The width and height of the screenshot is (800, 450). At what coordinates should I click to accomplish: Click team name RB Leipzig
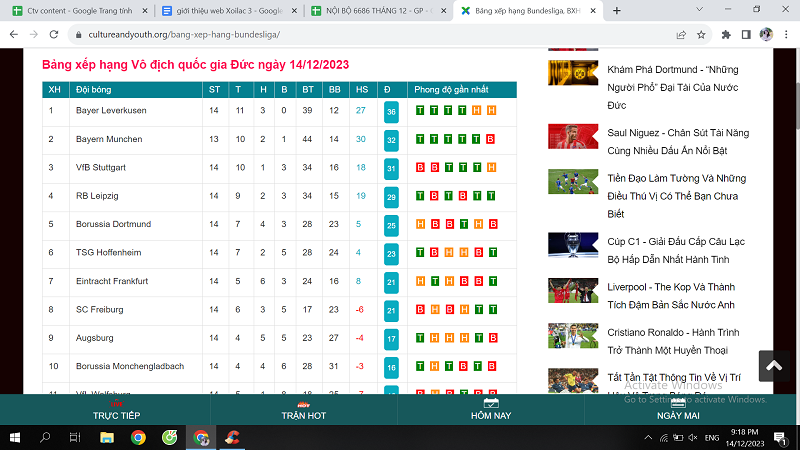(x=97, y=195)
